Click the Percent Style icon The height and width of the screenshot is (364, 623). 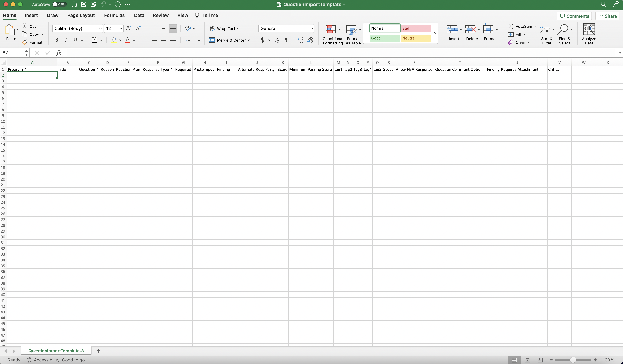[276, 40]
